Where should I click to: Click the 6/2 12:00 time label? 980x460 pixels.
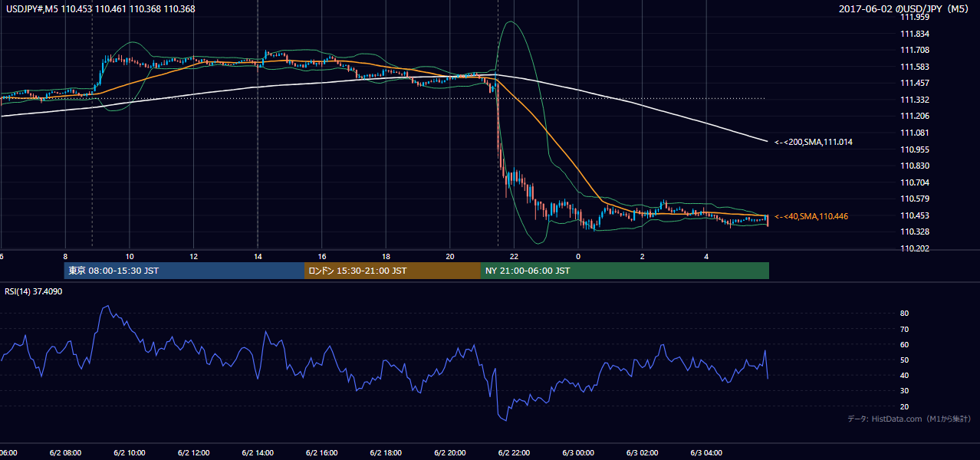click(193, 453)
